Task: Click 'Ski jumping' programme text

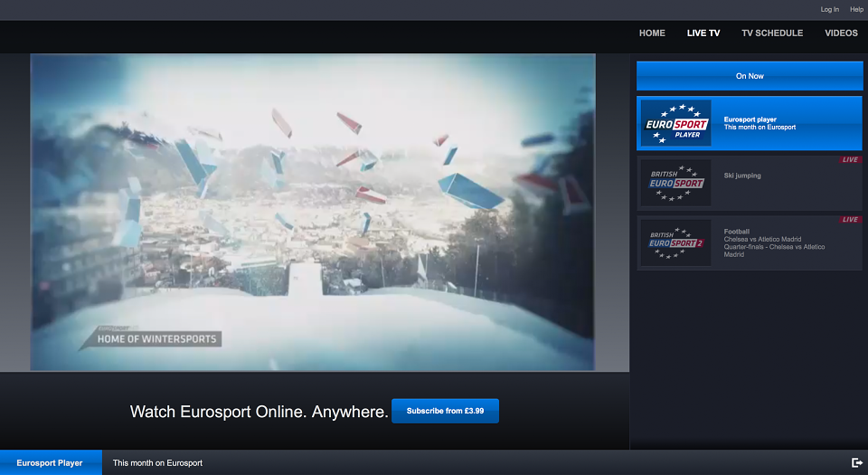Action: (x=742, y=176)
